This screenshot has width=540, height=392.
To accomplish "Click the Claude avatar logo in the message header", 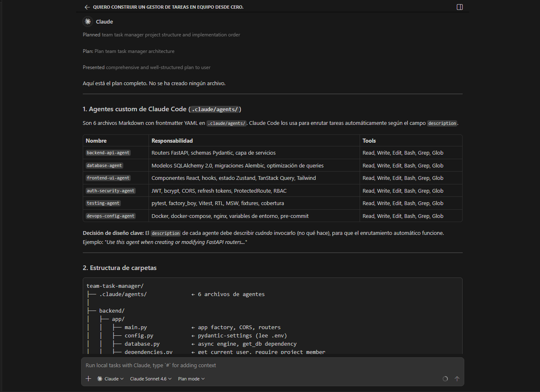I will pyautogui.click(x=87, y=22).
